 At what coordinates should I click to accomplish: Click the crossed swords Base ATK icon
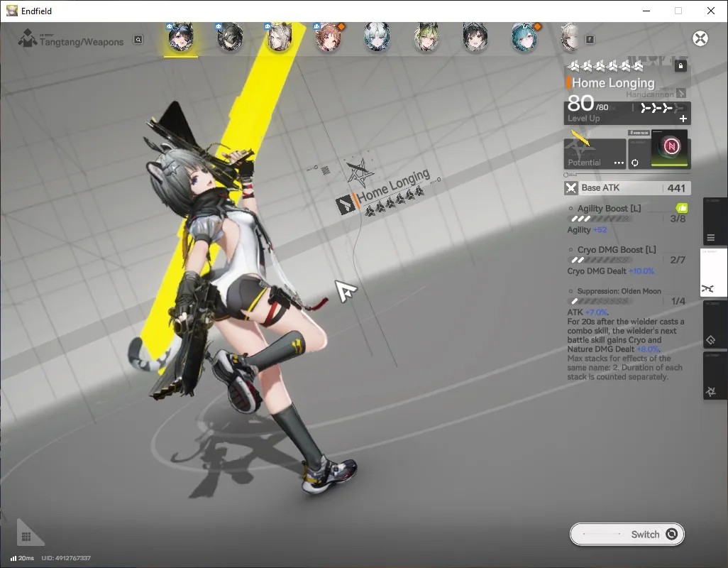tap(571, 188)
